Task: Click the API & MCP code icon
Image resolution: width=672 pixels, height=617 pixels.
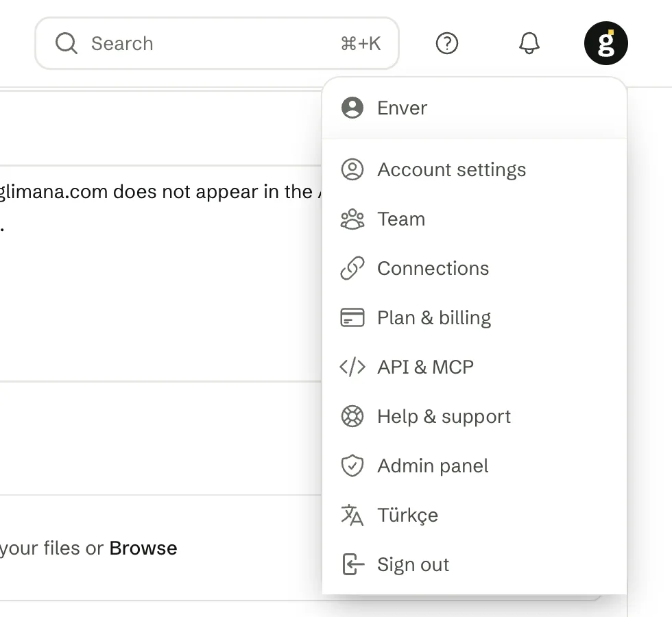Action: click(352, 367)
